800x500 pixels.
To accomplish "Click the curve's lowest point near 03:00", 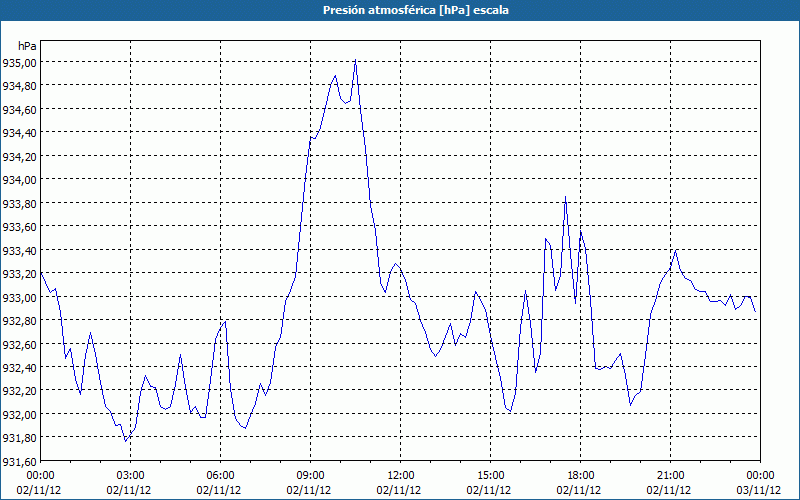I will (126, 441).
